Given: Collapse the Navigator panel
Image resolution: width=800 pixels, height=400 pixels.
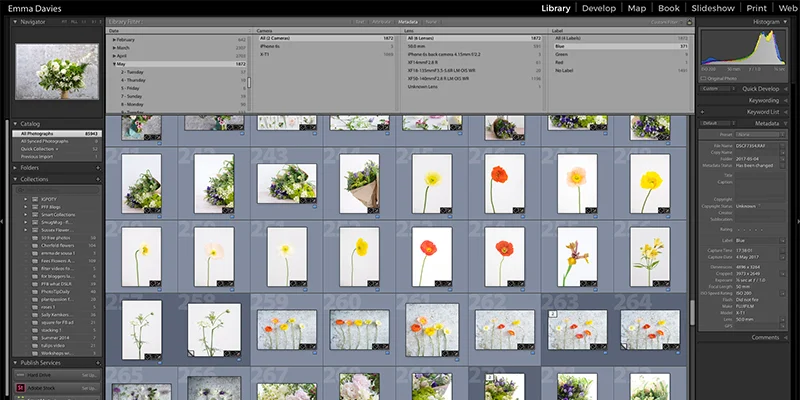Looking at the screenshot, I should (15, 22).
